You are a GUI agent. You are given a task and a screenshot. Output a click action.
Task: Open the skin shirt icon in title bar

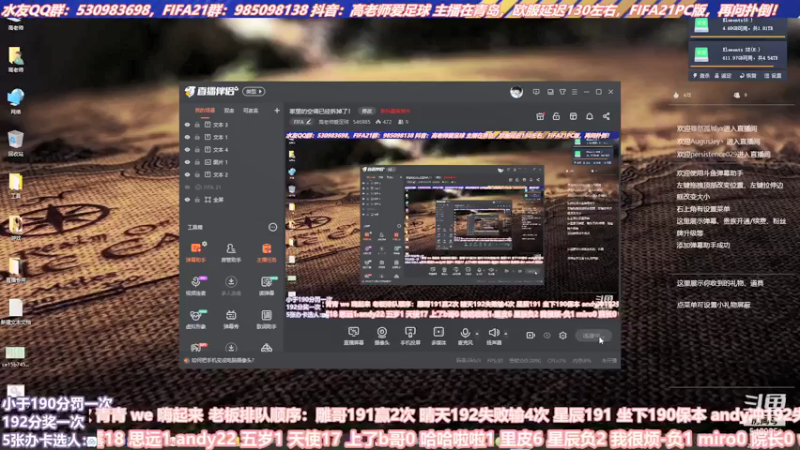coord(562,92)
